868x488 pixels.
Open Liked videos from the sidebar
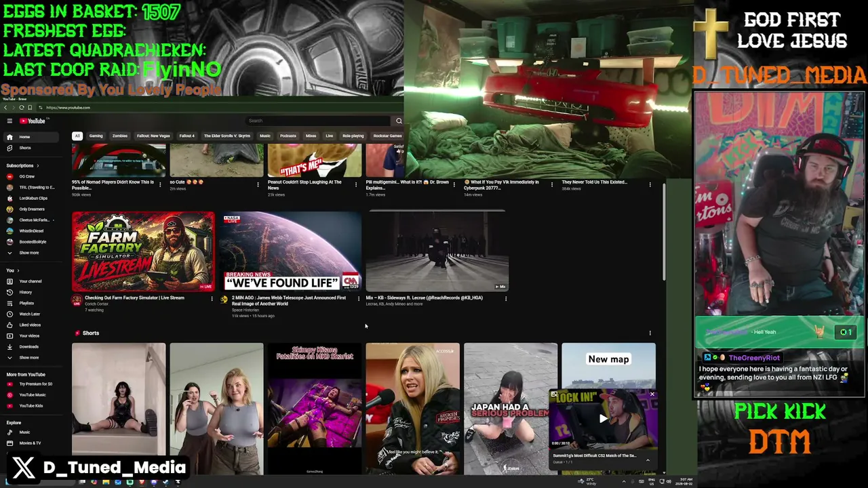(32, 325)
